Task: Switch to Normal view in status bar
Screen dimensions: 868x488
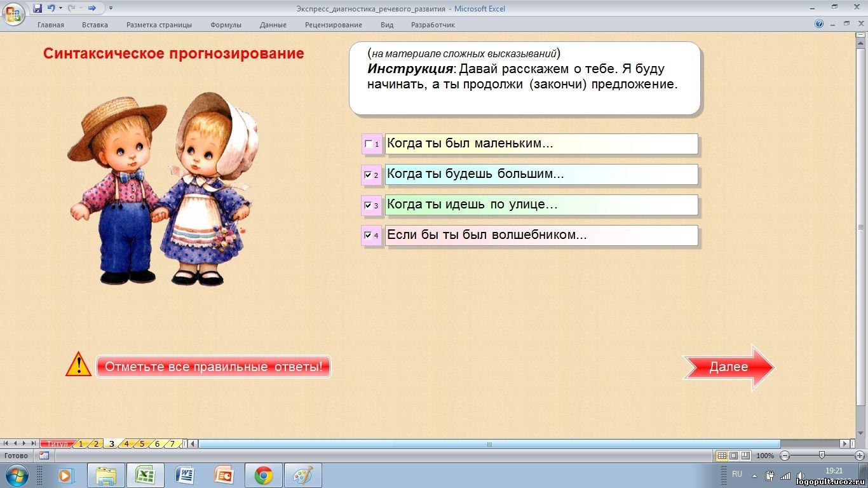Action: [721, 456]
